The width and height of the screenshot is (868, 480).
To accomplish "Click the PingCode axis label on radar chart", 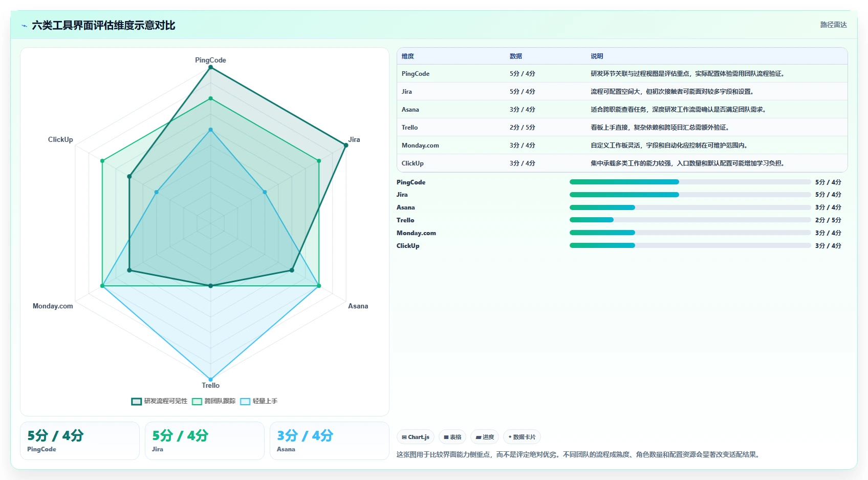I will [x=210, y=60].
